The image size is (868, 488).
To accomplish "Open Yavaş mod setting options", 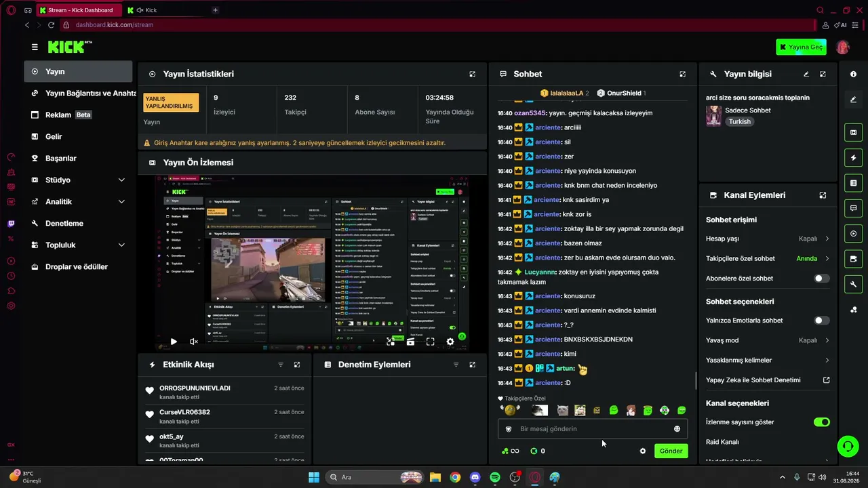I will pyautogui.click(x=768, y=340).
